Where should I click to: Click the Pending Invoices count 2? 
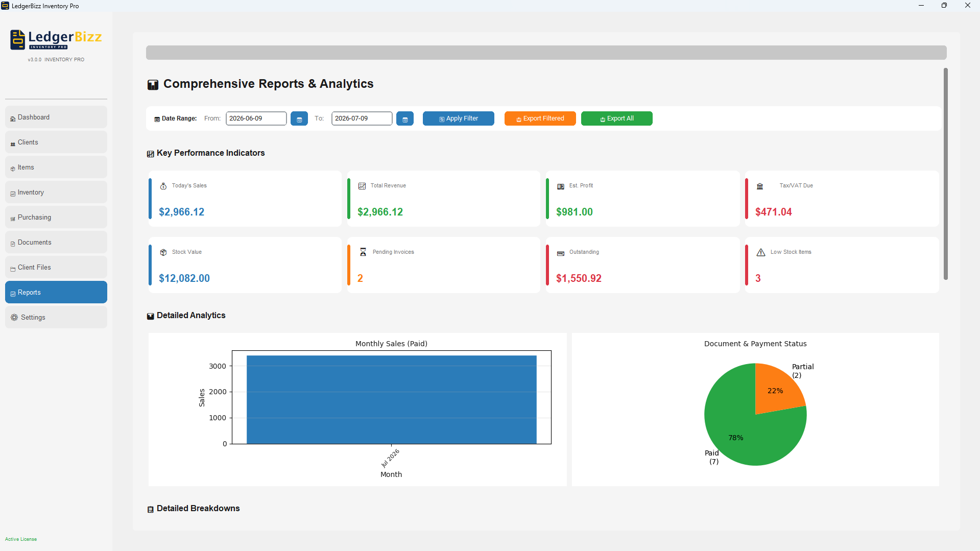click(360, 278)
